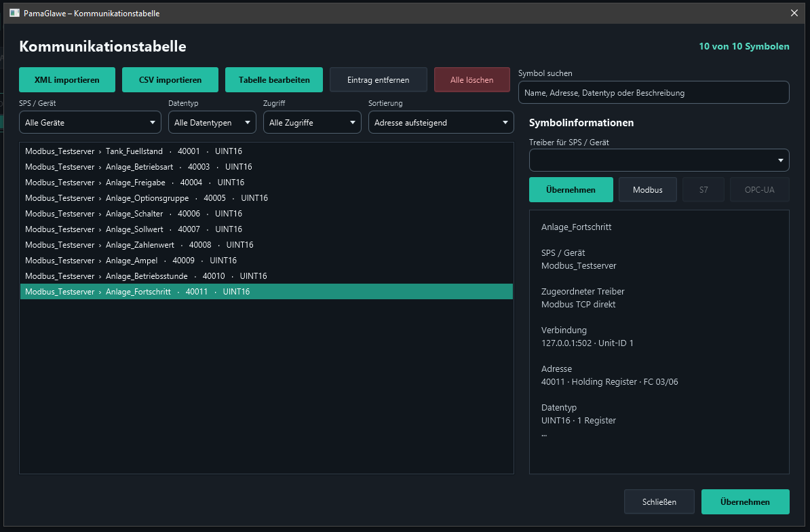Click the Schließen button
Viewport: 810px width, 532px height.
coord(659,501)
